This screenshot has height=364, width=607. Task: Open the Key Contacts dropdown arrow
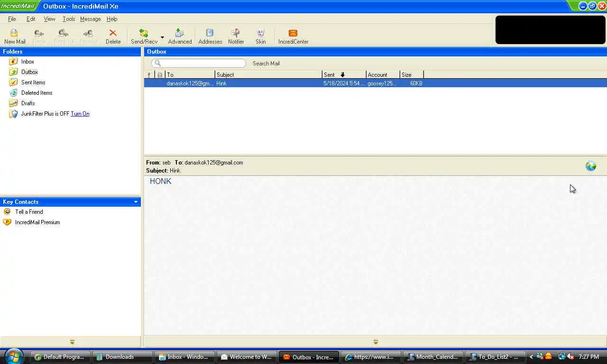click(x=136, y=202)
